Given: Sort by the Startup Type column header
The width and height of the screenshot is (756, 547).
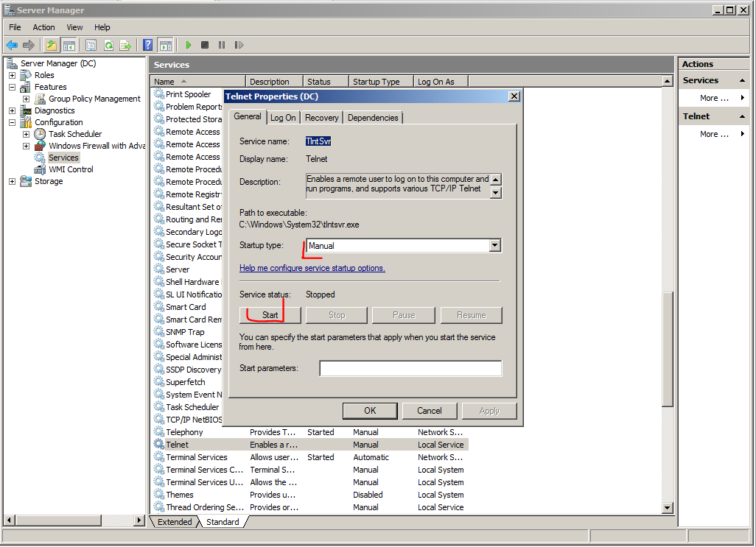Looking at the screenshot, I should (381, 82).
